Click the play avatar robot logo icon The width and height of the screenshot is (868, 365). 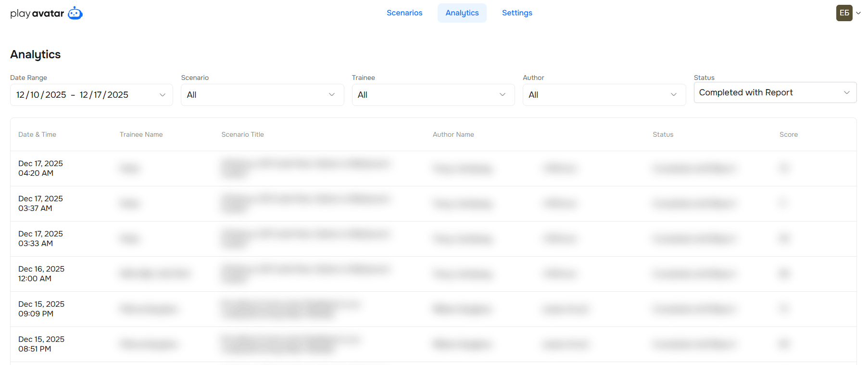pyautogui.click(x=75, y=13)
